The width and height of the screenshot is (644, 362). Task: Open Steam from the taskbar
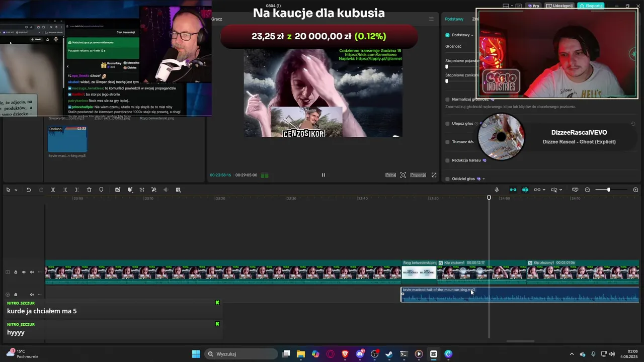(x=389, y=354)
